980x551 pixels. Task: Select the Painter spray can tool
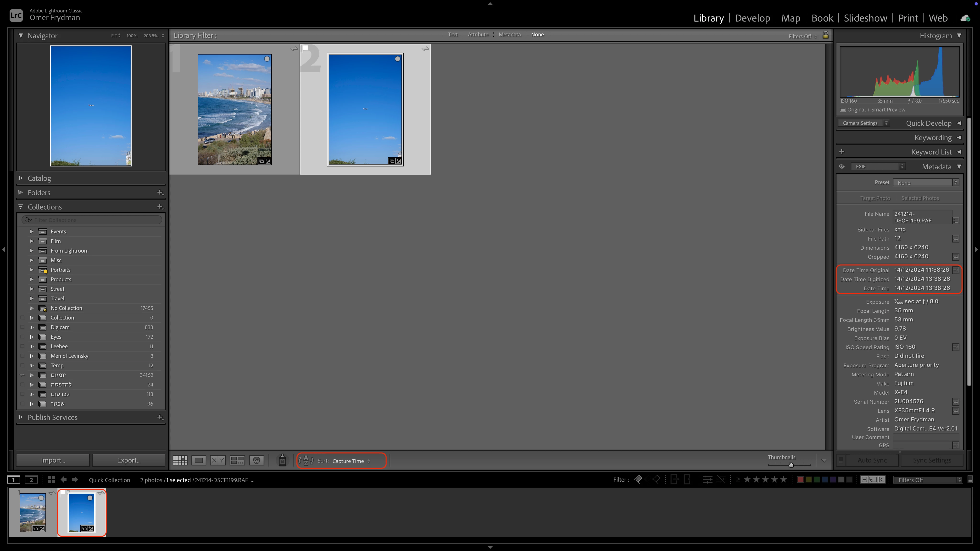pyautogui.click(x=282, y=460)
